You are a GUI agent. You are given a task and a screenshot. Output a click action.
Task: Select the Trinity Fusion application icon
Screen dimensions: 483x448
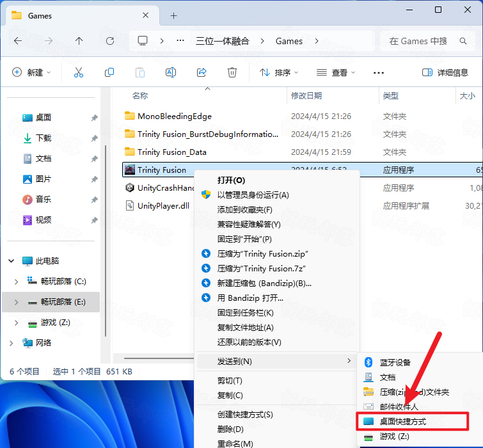point(130,170)
